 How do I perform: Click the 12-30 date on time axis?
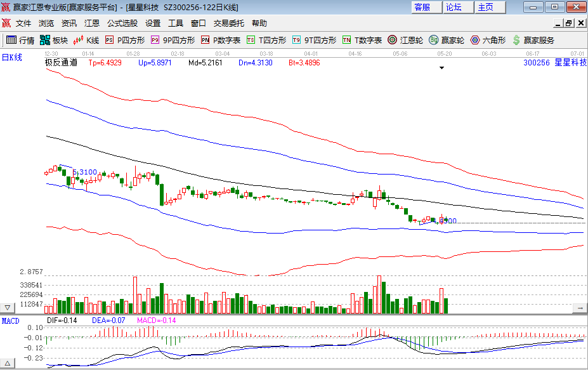point(51,54)
